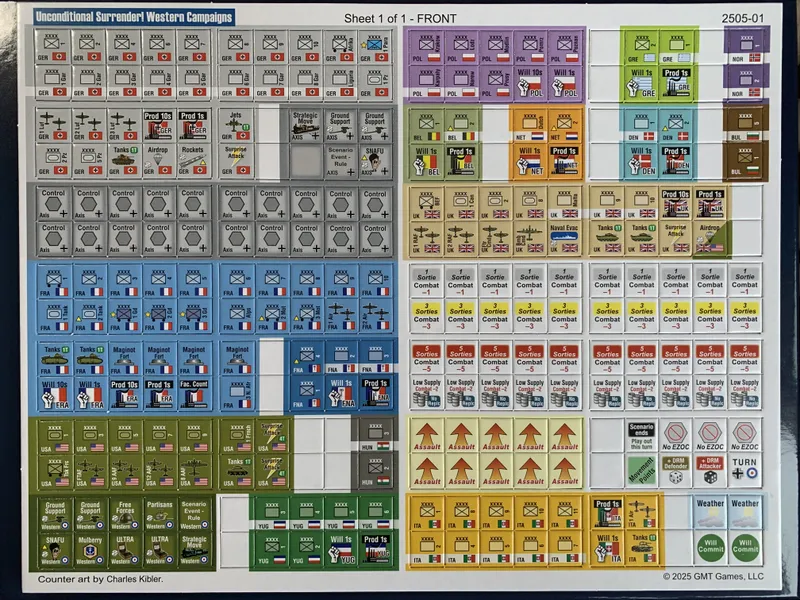Select the TURN marker
The width and height of the screenshot is (800, 600).
pyautogui.click(x=744, y=471)
